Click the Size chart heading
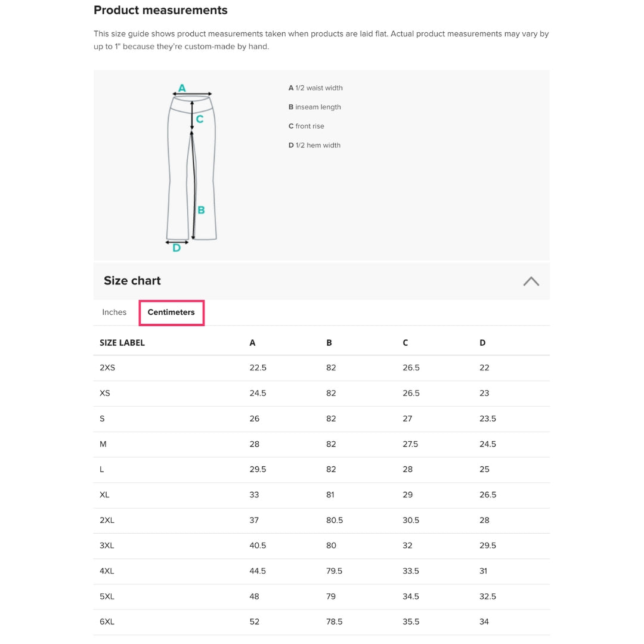644x644 pixels. (132, 281)
